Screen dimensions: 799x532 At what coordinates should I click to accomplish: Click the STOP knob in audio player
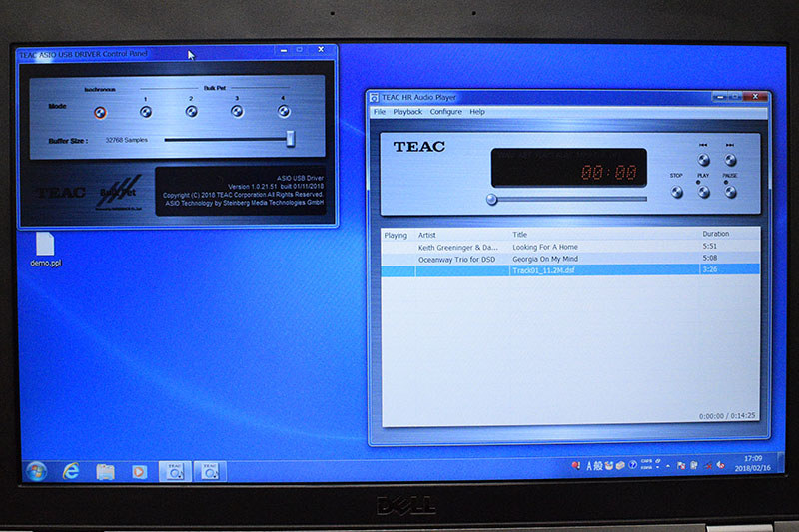pos(677,192)
